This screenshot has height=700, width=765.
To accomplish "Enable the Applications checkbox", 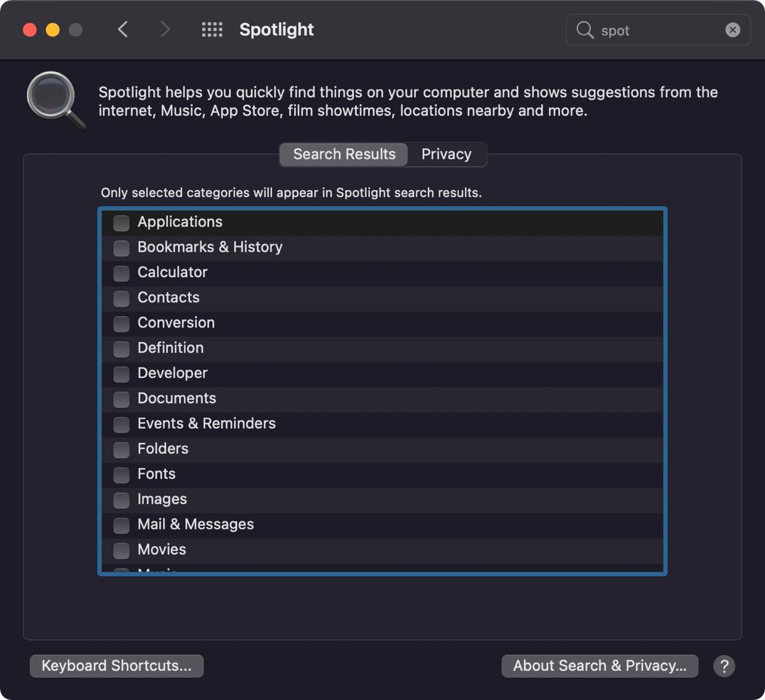I will coord(121,223).
